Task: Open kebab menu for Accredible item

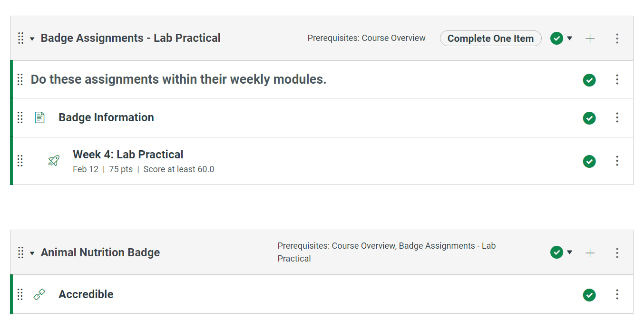Action: tap(617, 295)
